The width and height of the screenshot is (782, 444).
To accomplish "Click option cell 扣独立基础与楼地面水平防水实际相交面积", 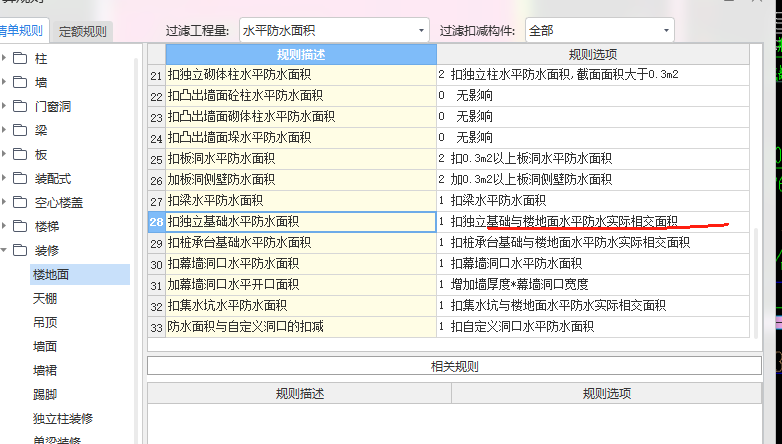I will click(593, 222).
